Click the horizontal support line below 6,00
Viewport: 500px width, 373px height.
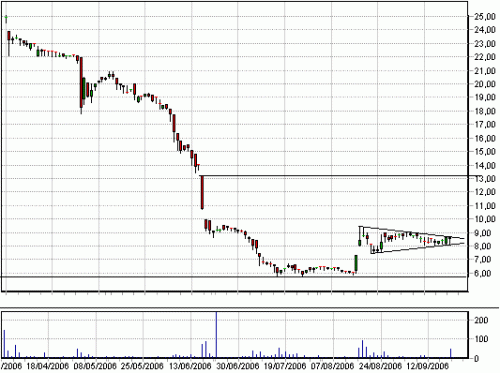point(234,277)
